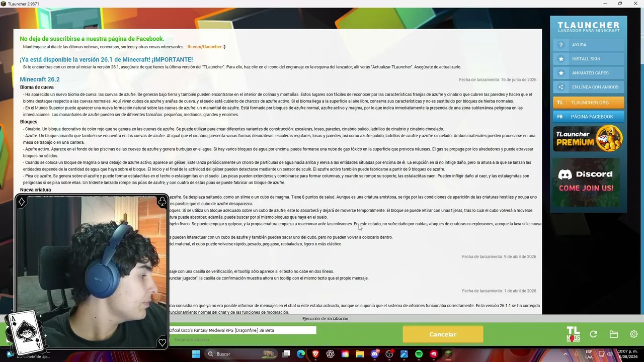The image size is (644, 362).
Task: Click the Facebook subscription headline
Action: pyautogui.click(x=92, y=39)
